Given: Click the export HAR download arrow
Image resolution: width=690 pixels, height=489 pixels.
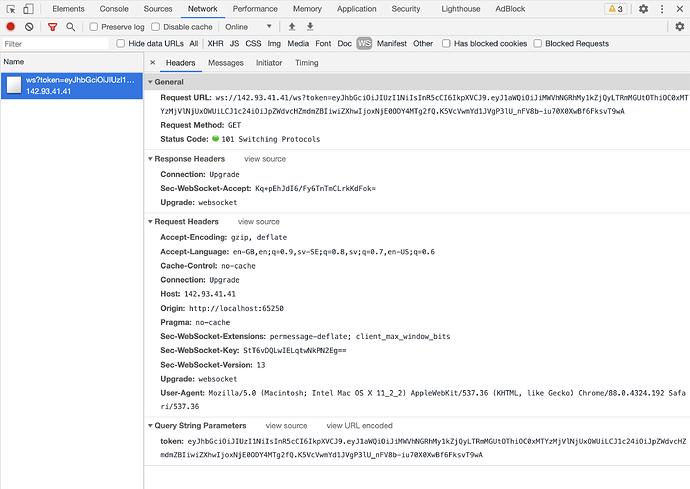Looking at the screenshot, I should point(310,27).
